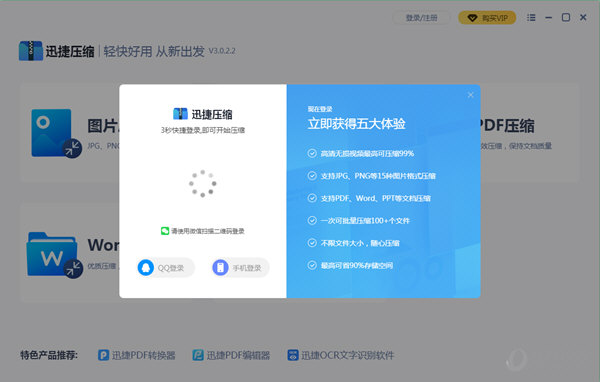Click the heading 立即获得五大体验
This screenshot has width=600, height=382.
pyautogui.click(x=357, y=124)
